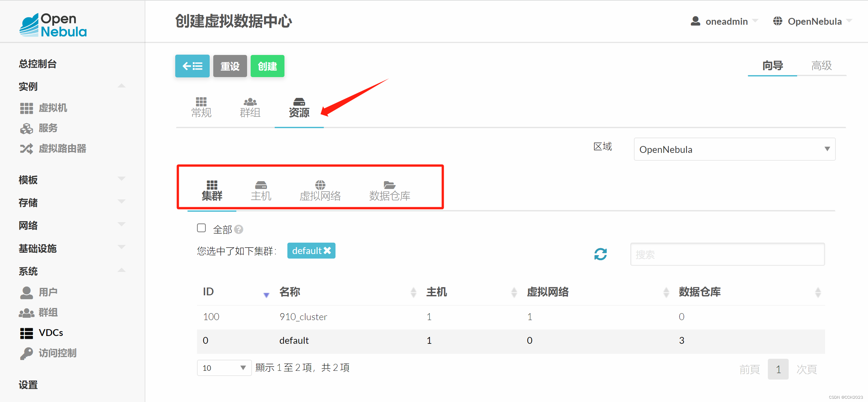Open the 虚拟机 sidebar item
The image size is (868, 402).
click(x=53, y=108)
